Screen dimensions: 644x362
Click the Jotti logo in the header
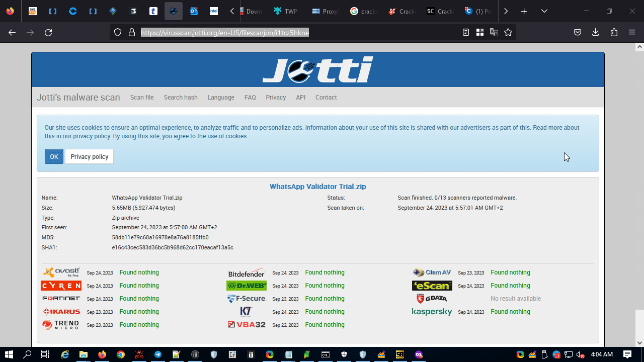(x=317, y=69)
